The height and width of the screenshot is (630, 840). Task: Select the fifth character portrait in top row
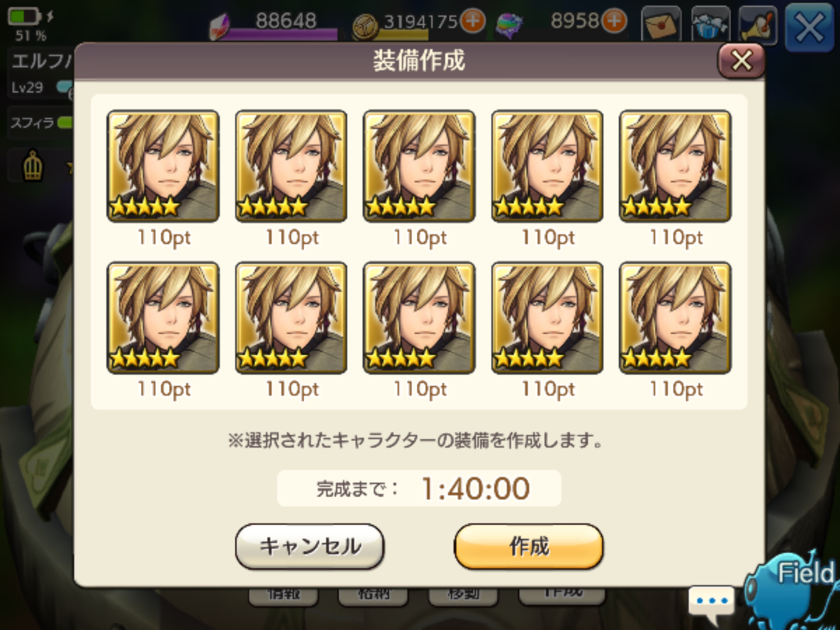pyautogui.click(x=675, y=166)
